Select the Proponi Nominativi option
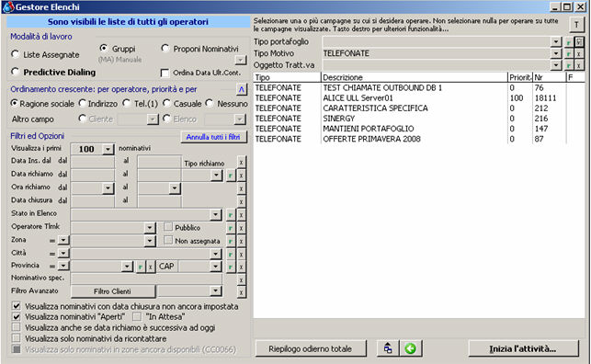 pyautogui.click(x=165, y=48)
